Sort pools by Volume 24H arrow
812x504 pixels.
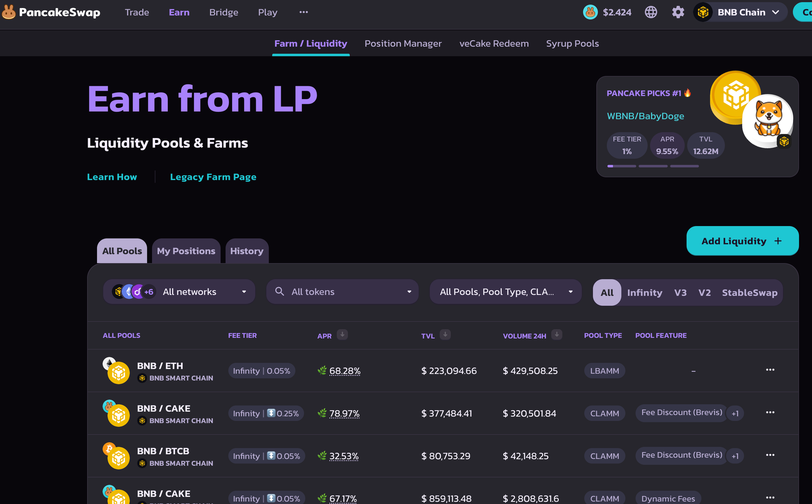(557, 335)
